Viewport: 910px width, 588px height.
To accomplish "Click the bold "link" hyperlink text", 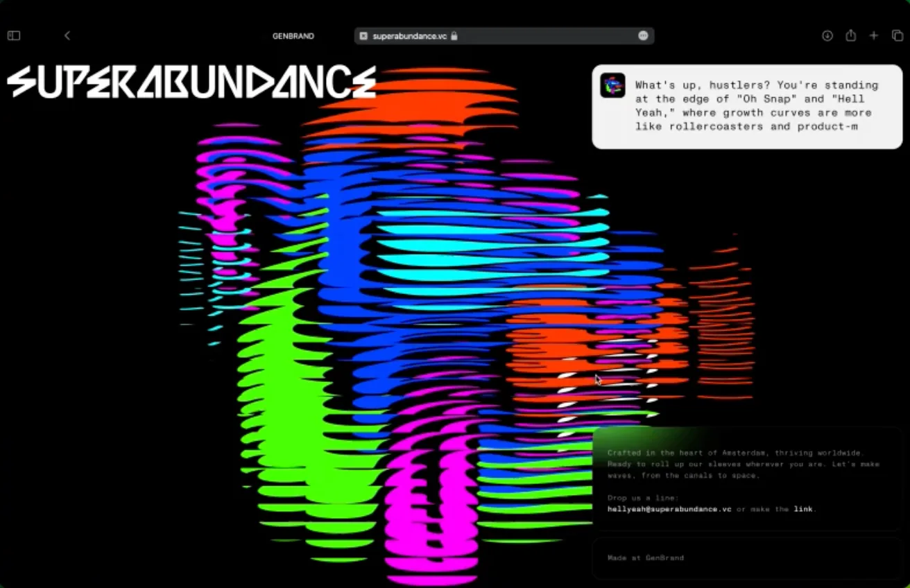I will tap(802, 509).
